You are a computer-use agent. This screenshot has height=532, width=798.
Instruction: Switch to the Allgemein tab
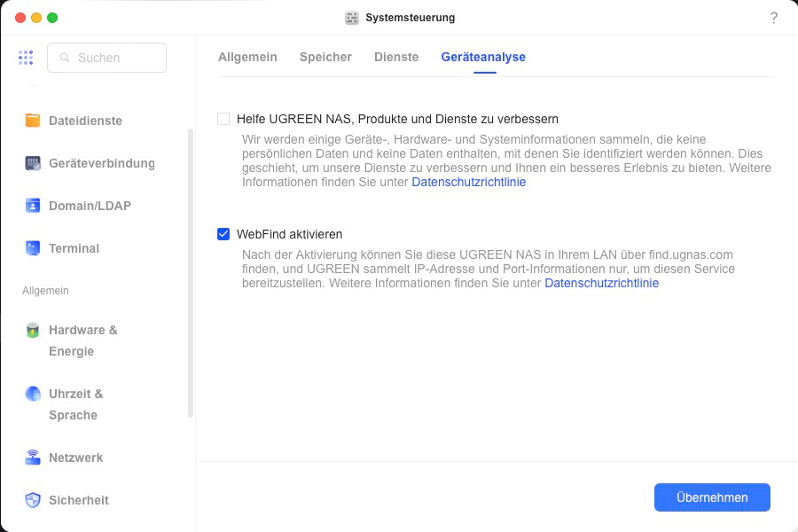[x=247, y=57]
